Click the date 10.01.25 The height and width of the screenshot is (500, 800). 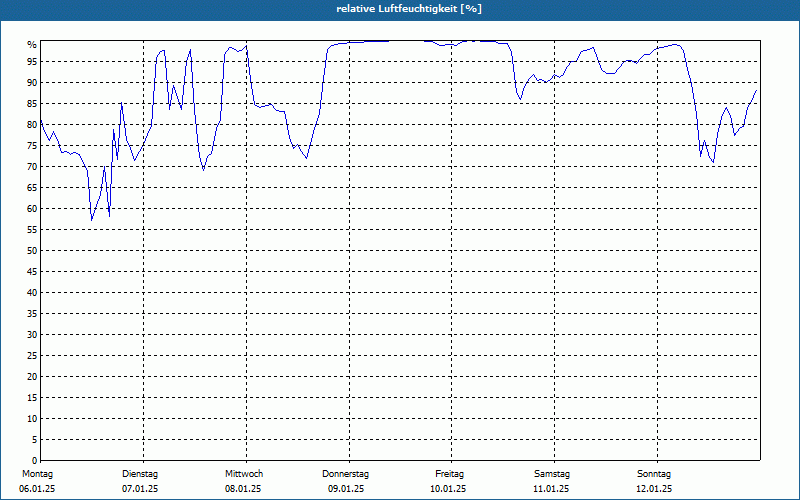pyautogui.click(x=448, y=489)
